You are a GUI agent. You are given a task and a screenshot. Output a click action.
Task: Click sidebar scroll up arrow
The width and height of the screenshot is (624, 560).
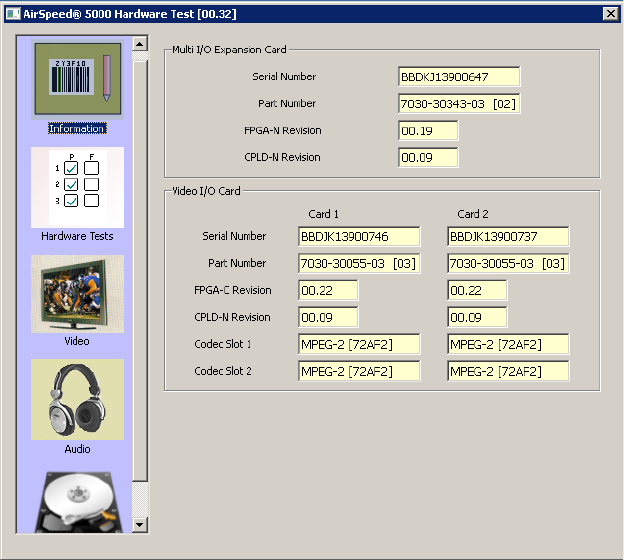140,43
